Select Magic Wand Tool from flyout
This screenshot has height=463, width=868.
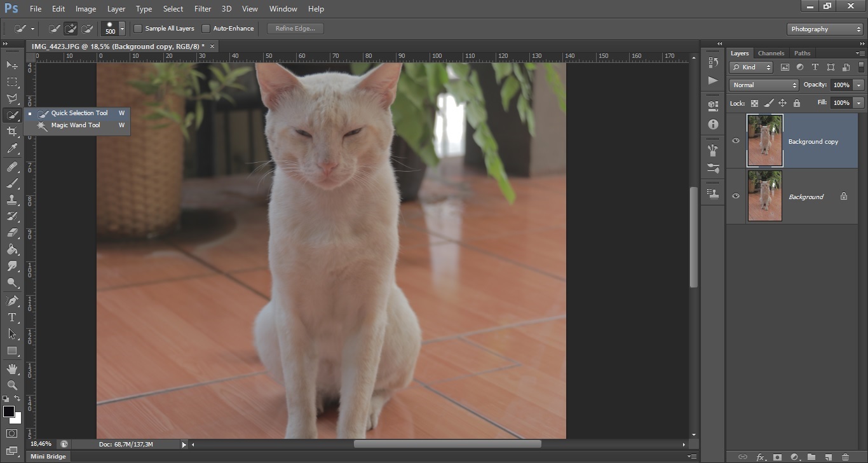coord(76,125)
